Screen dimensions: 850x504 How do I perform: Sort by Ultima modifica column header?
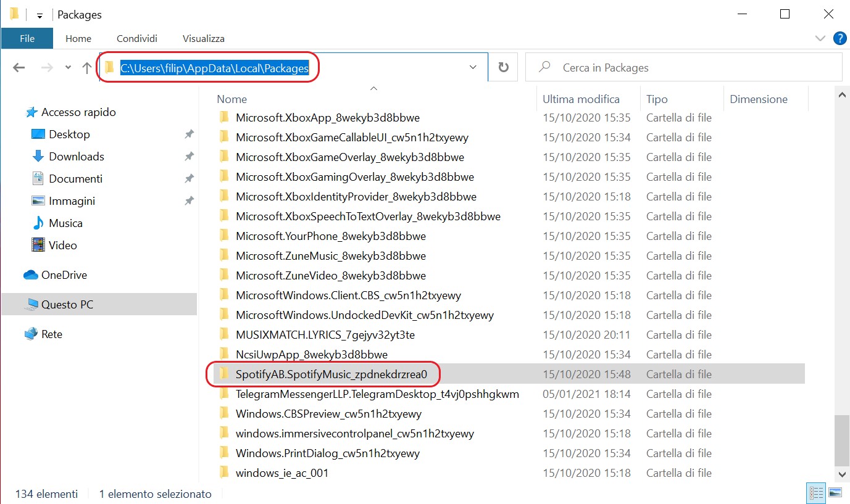(581, 99)
